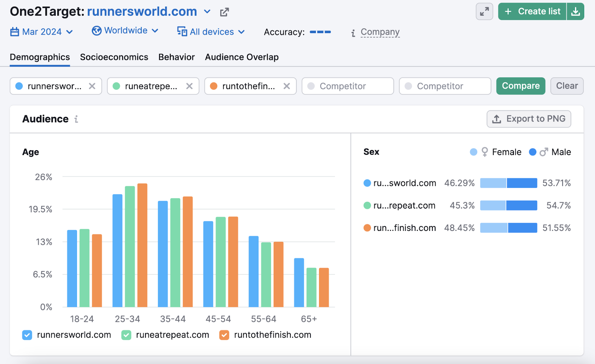This screenshot has width=595, height=364.
Task: Uncheck runtothefinish.com in chart legend
Action: [224, 335]
